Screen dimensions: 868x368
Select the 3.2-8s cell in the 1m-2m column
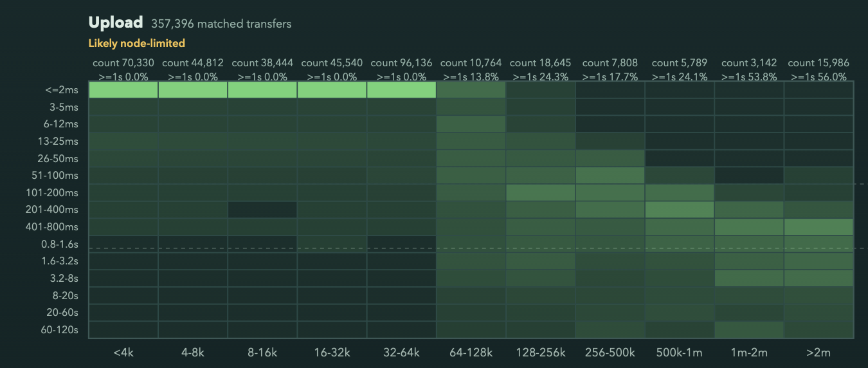749,278
